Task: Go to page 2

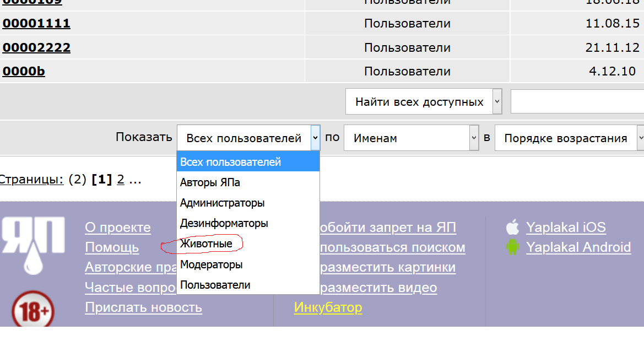Action: [x=120, y=180]
